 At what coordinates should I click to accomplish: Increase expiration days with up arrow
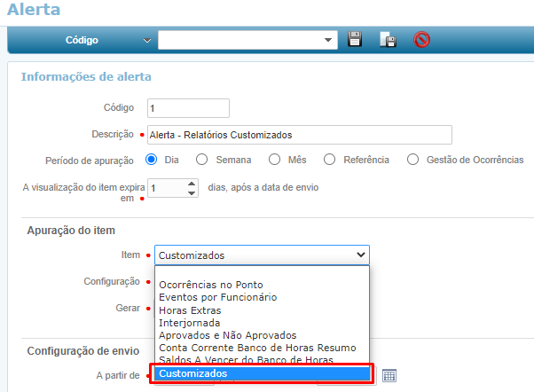pos(192,184)
